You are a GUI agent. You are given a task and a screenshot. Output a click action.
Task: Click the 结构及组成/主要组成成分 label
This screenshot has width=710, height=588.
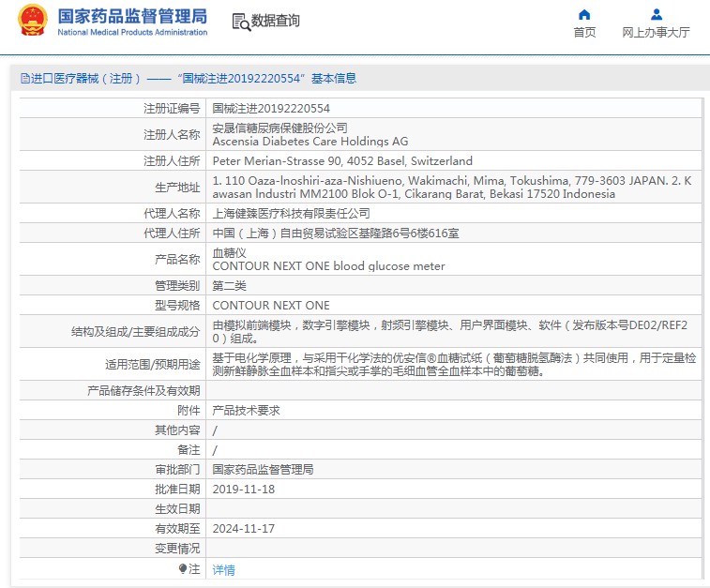[135, 332]
